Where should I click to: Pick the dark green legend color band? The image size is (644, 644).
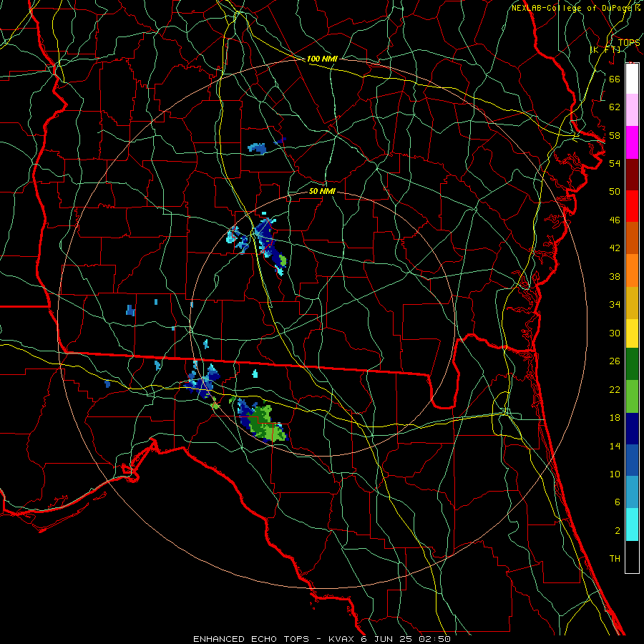coord(632,364)
